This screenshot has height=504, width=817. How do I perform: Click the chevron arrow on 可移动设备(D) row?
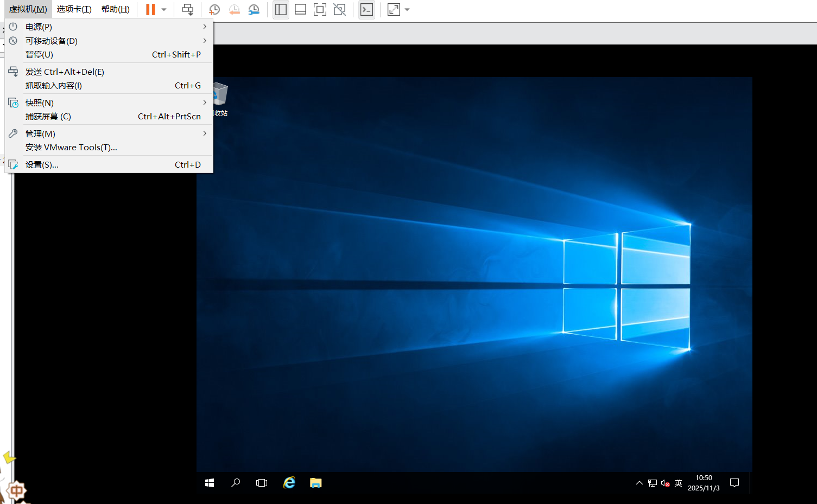tap(205, 41)
